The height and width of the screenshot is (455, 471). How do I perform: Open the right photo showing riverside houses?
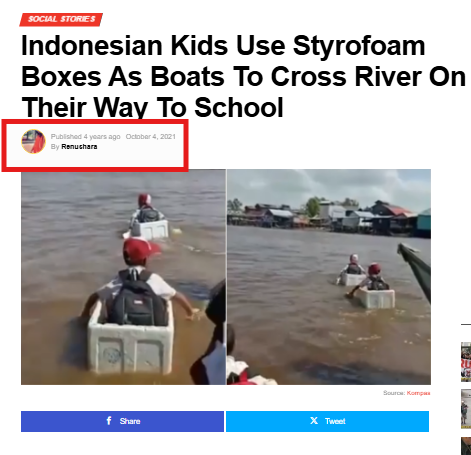point(329,277)
